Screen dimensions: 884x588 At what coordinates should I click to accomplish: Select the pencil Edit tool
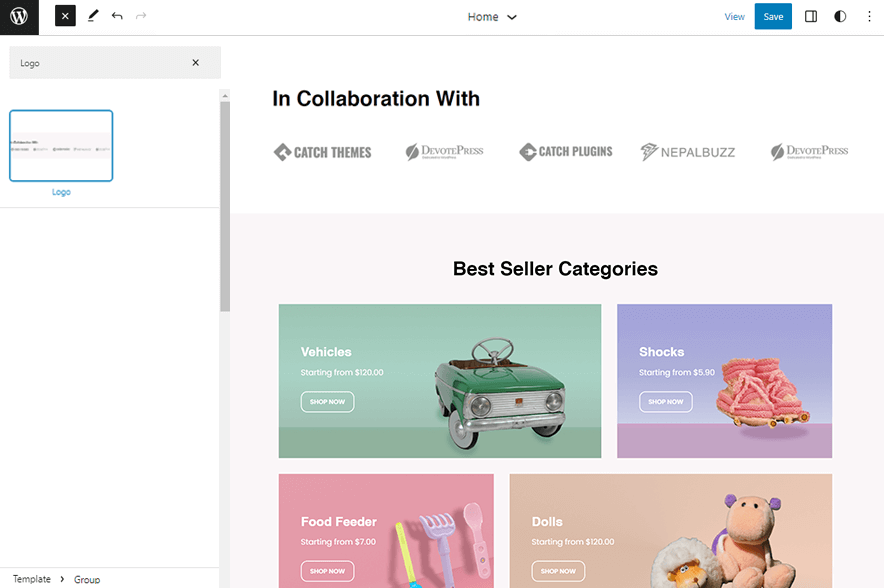click(x=93, y=16)
